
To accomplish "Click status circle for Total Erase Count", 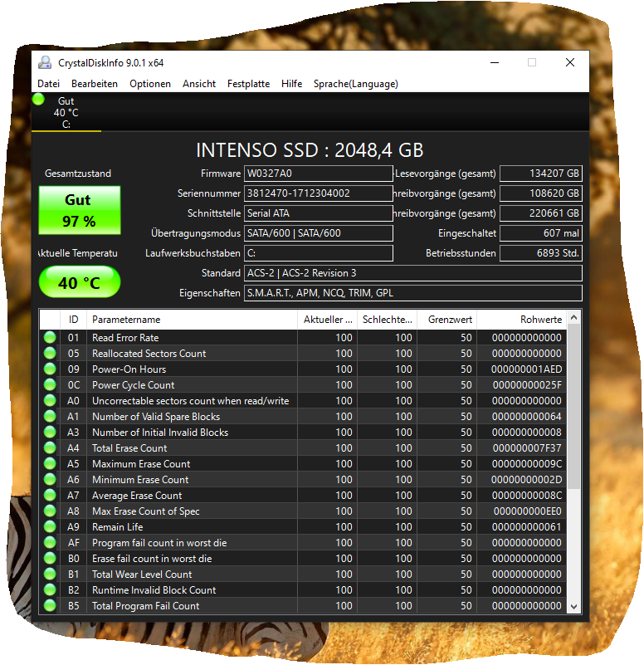I will (x=50, y=447).
